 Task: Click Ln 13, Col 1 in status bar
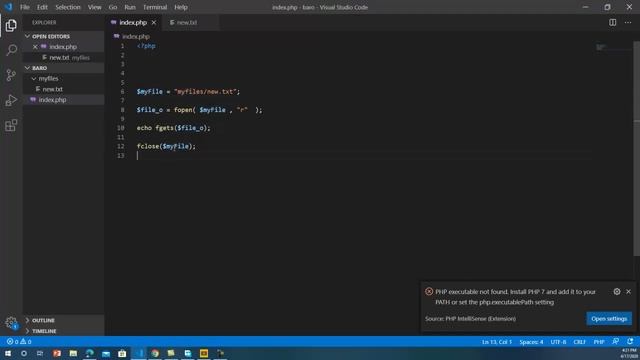(497, 342)
